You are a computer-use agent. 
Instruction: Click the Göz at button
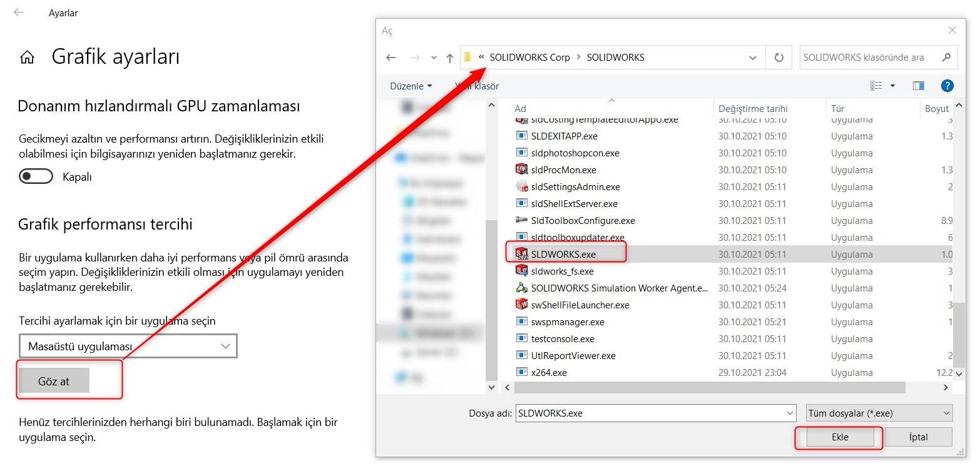point(54,381)
